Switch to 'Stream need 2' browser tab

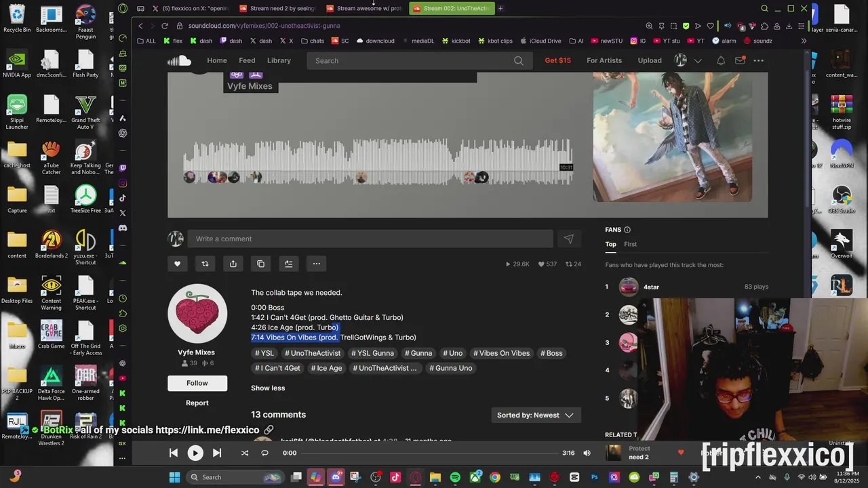[x=278, y=8]
